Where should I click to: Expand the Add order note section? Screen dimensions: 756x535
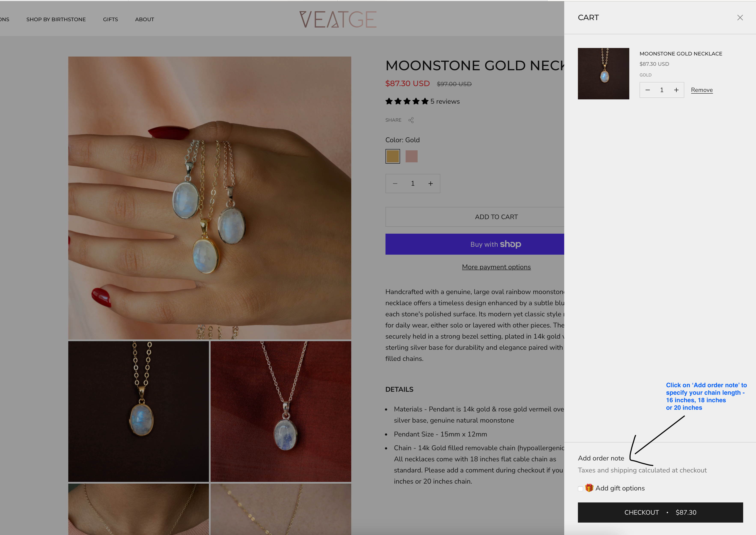click(601, 458)
